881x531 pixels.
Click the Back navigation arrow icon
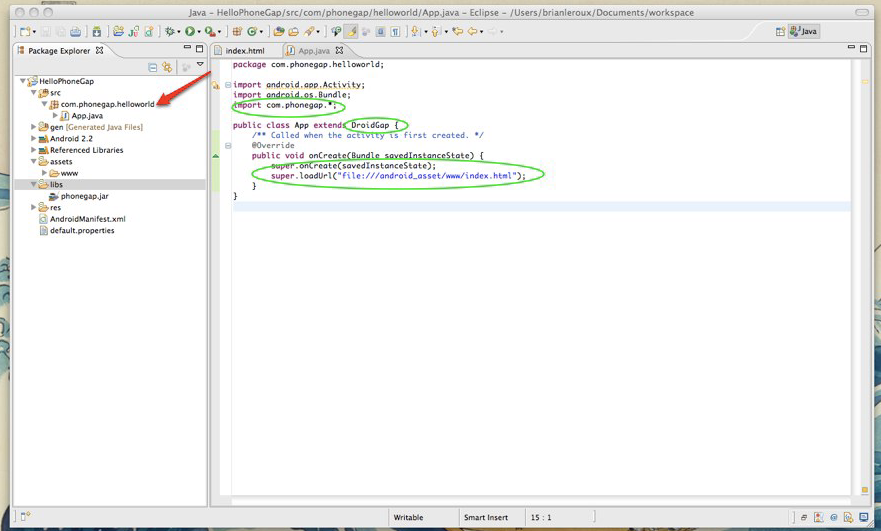coord(473,32)
